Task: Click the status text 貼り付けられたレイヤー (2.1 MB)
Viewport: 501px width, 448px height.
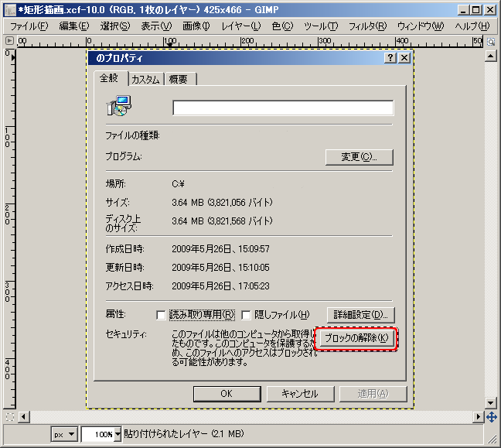Action: point(184,433)
